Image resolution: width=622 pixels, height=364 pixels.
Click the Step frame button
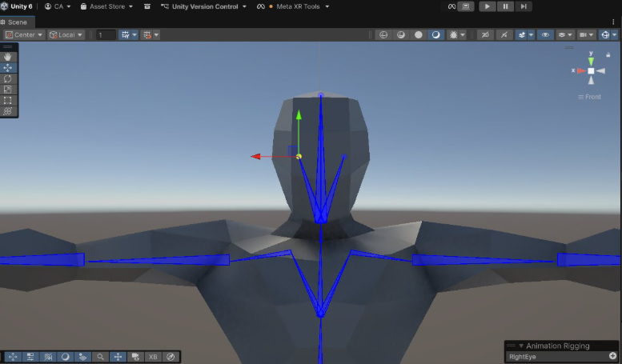click(x=524, y=6)
